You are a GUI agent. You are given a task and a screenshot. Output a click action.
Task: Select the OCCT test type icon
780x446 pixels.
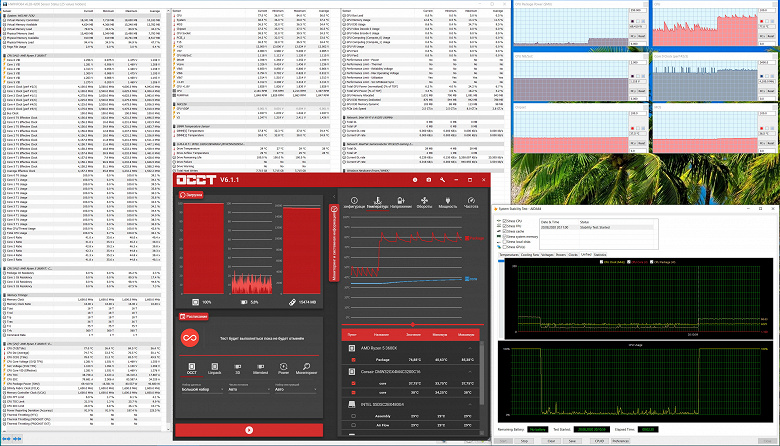pos(192,366)
